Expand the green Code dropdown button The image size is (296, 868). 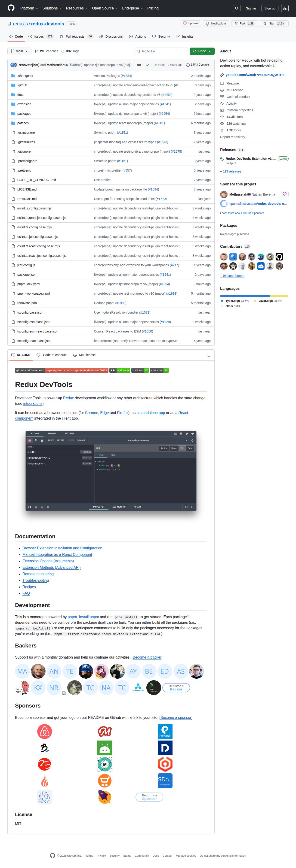click(x=202, y=51)
